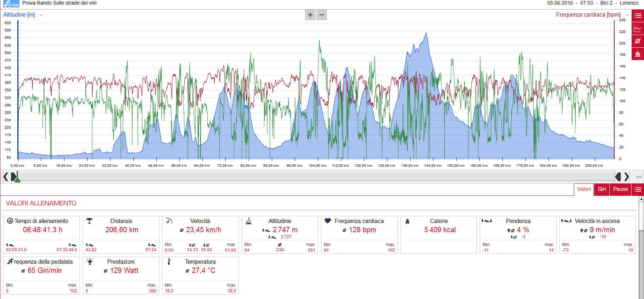Screen dimensions: 644x299
Task: Click the max speed value 61,66
Action: [x=230, y=250]
